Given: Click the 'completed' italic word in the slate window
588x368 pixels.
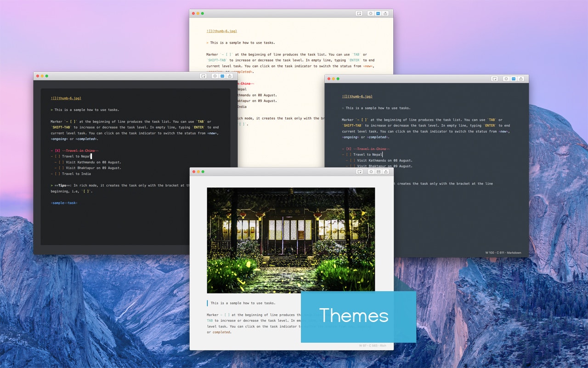Looking at the screenshot, I should click(x=377, y=137).
